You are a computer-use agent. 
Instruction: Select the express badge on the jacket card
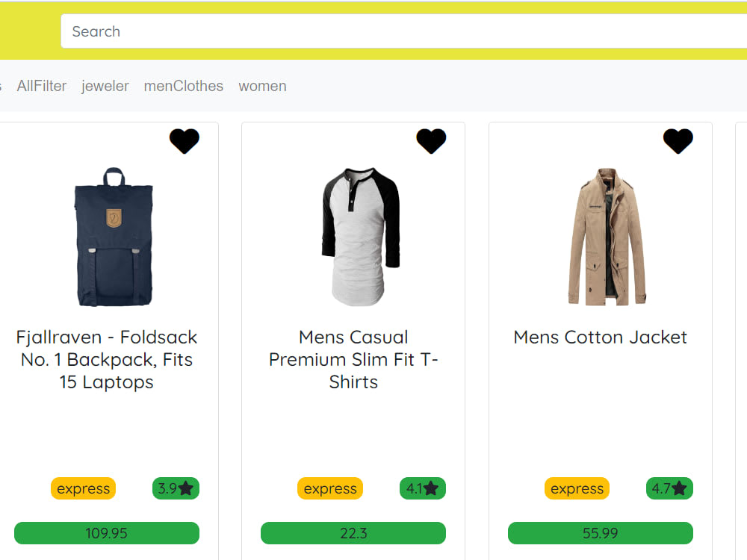pyautogui.click(x=577, y=488)
